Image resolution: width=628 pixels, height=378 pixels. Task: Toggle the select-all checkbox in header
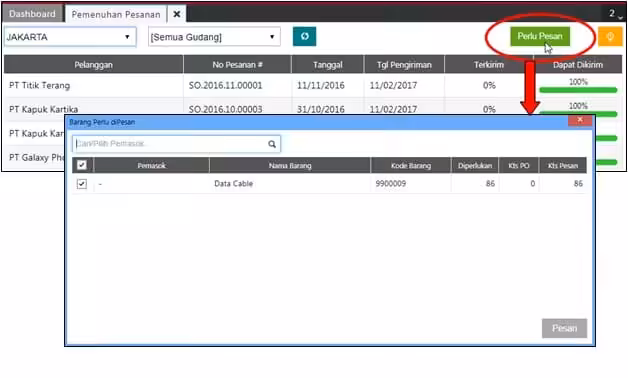click(82, 165)
